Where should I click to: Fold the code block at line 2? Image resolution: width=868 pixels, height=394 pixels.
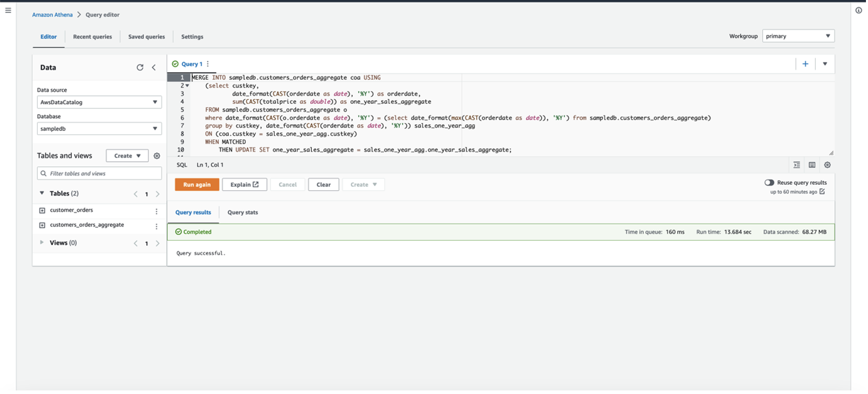pyautogui.click(x=187, y=86)
